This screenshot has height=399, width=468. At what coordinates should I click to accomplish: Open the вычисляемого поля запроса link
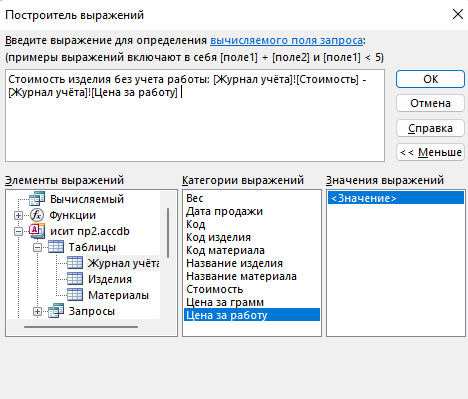click(286, 40)
